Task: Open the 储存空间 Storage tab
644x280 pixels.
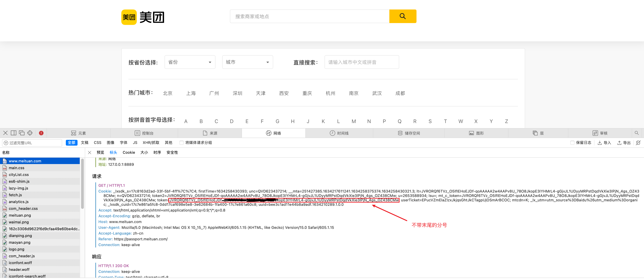Action: click(x=409, y=133)
